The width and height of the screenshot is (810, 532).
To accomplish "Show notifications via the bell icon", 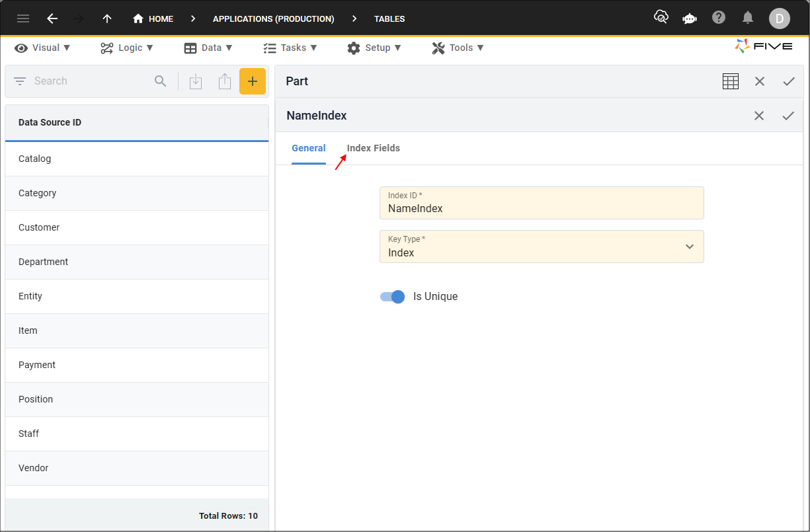I will click(748, 17).
